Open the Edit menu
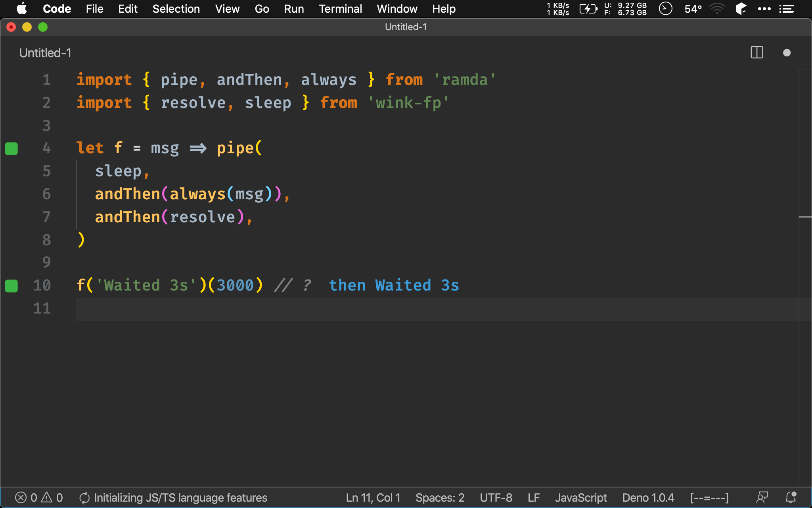The height and width of the screenshot is (508, 812). [x=128, y=9]
